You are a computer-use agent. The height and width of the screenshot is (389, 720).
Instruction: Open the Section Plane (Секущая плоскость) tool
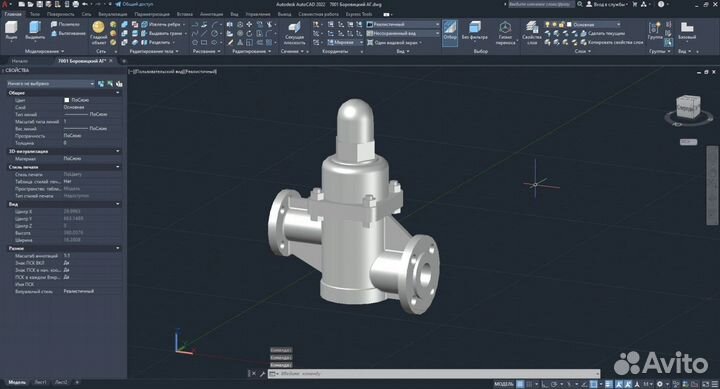[x=294, y=33]
